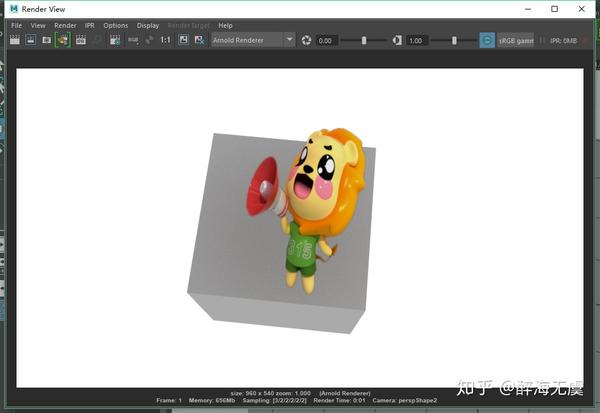This screenshot has height=413, width=600.
Task: Click the 'Render Time: 0:01' status text
Action: (339, 400)
